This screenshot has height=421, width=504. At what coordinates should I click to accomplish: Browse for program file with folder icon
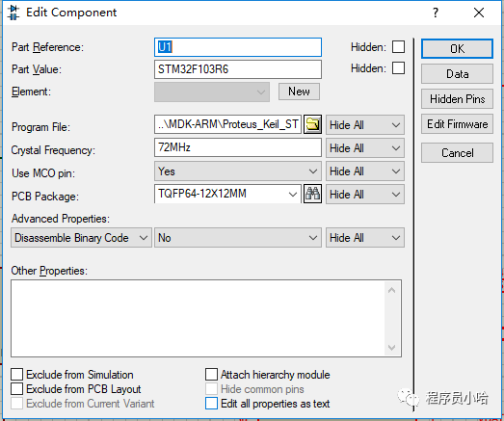click(x=312, y=124)
